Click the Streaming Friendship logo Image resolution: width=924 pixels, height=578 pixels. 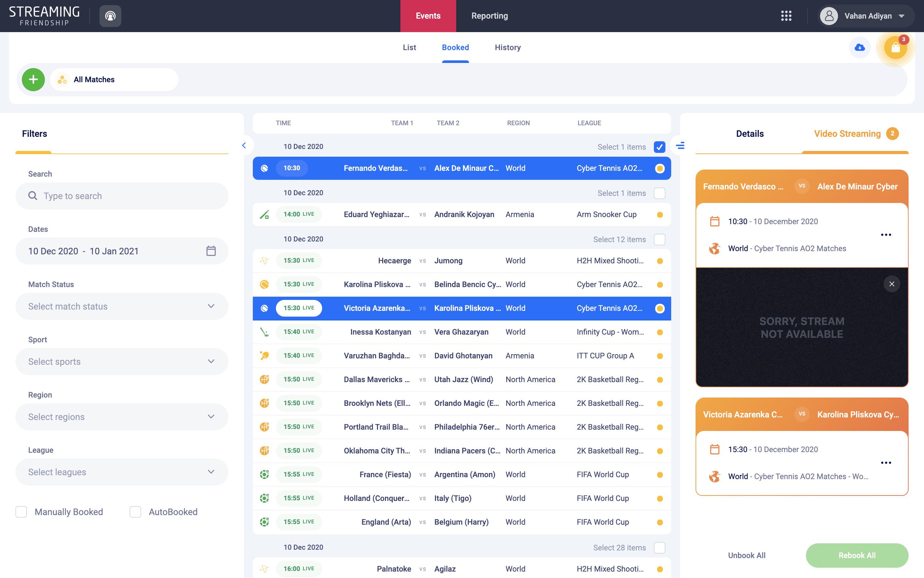click(44, 16)
